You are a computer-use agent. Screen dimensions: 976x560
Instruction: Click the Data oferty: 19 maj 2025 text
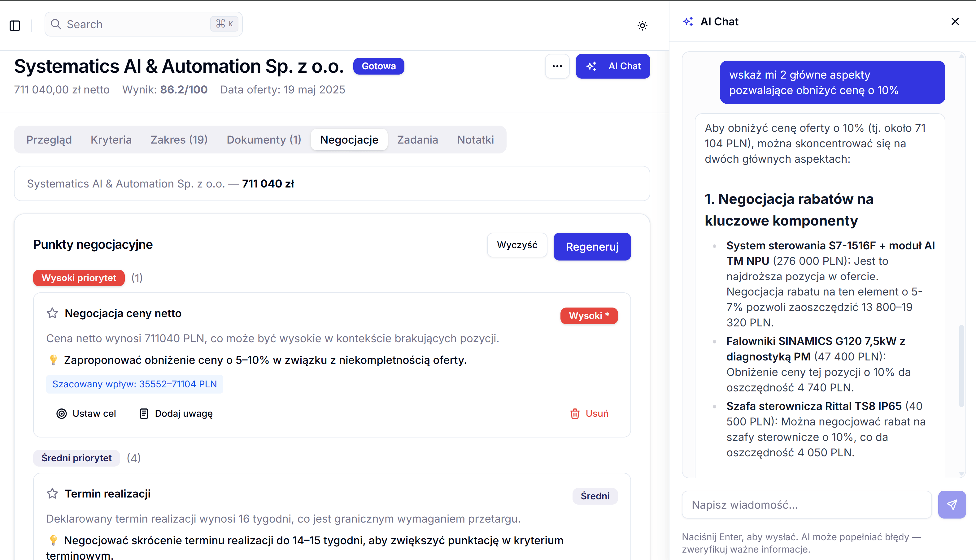point(282,90)
